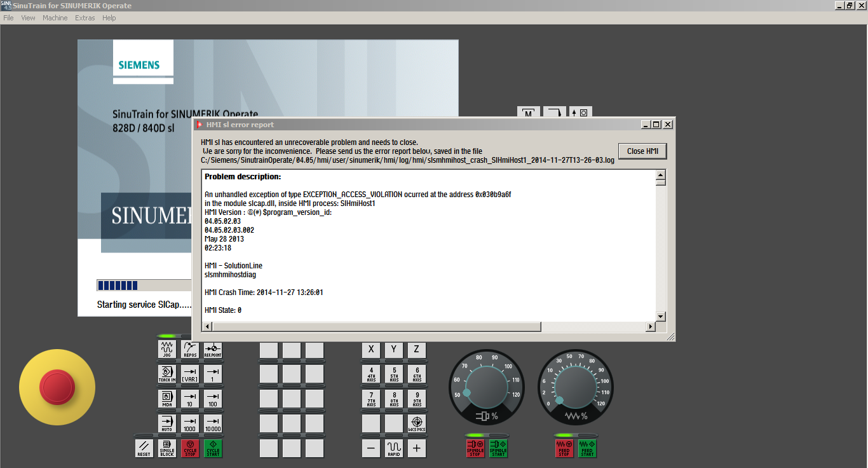This screenshot has width=868, height=468.
Task: Select JOG mode key
Action: (167, 350)
